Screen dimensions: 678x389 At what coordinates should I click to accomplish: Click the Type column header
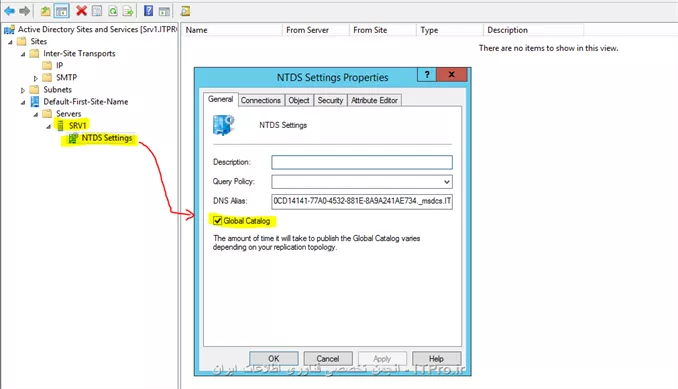(x=449, y=30)
